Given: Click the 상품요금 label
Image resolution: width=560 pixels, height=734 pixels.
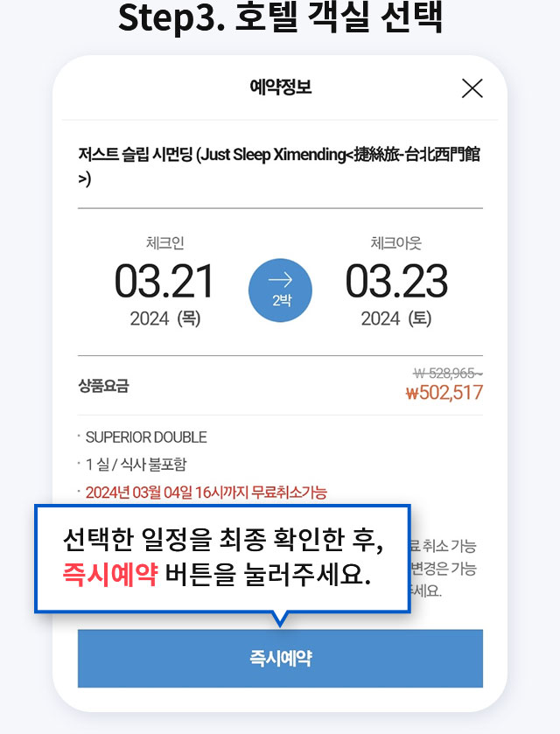Looking at the screenshot, I should click(x=103, y=386).
